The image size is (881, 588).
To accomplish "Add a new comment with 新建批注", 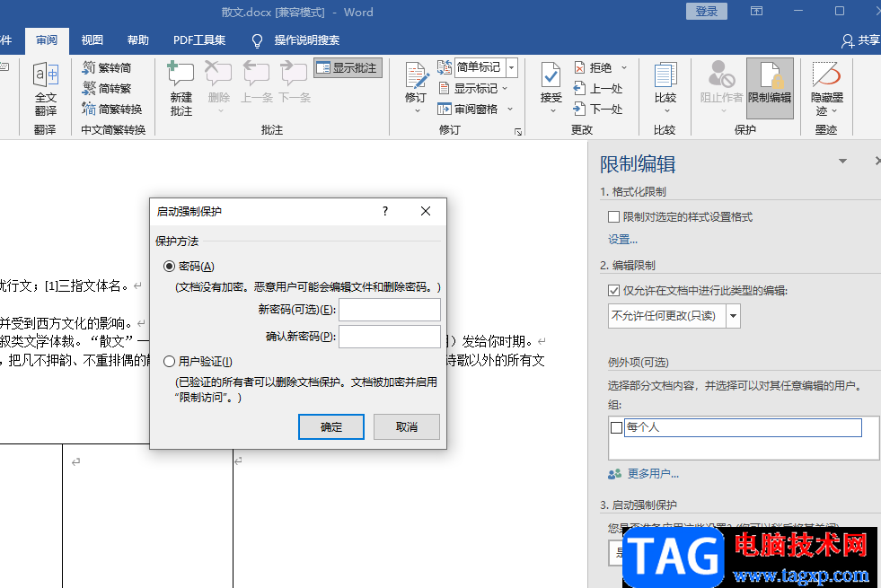I will (181, 89).
